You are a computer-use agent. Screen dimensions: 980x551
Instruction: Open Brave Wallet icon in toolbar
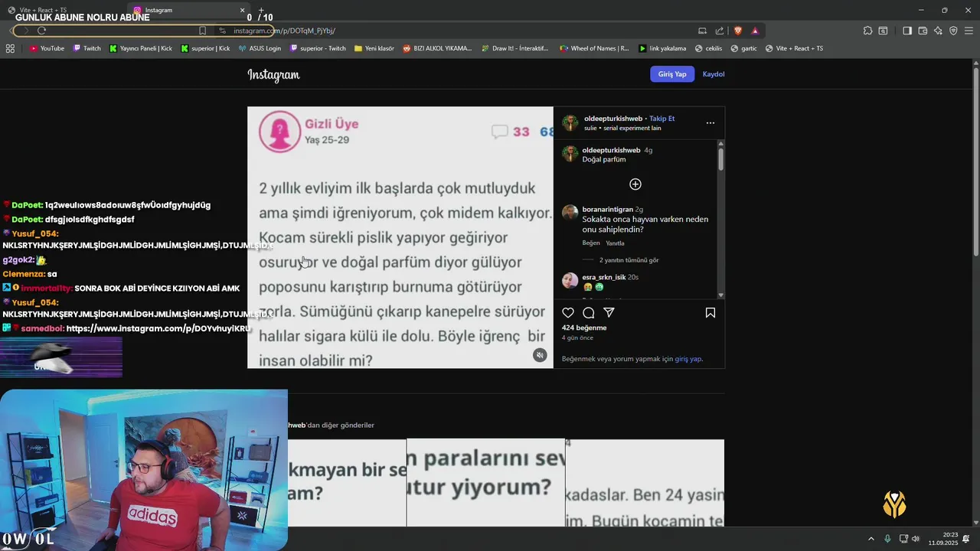pyautogui.click(x=923, y=31)
